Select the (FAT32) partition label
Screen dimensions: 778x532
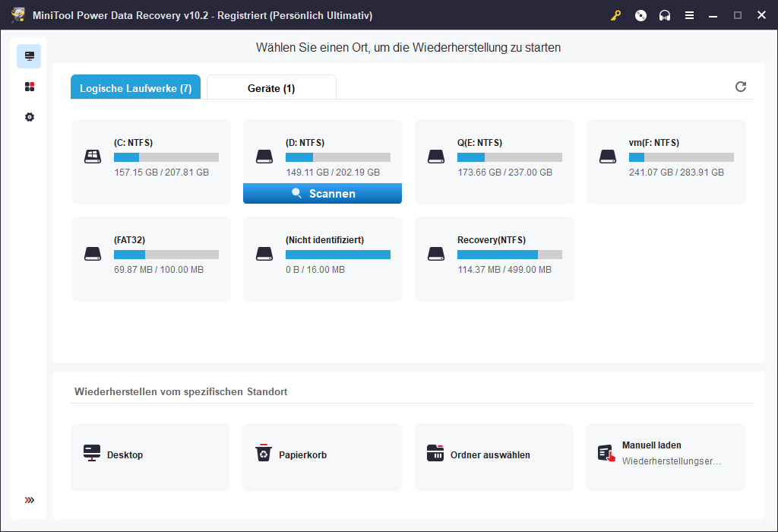coord(129,240)
